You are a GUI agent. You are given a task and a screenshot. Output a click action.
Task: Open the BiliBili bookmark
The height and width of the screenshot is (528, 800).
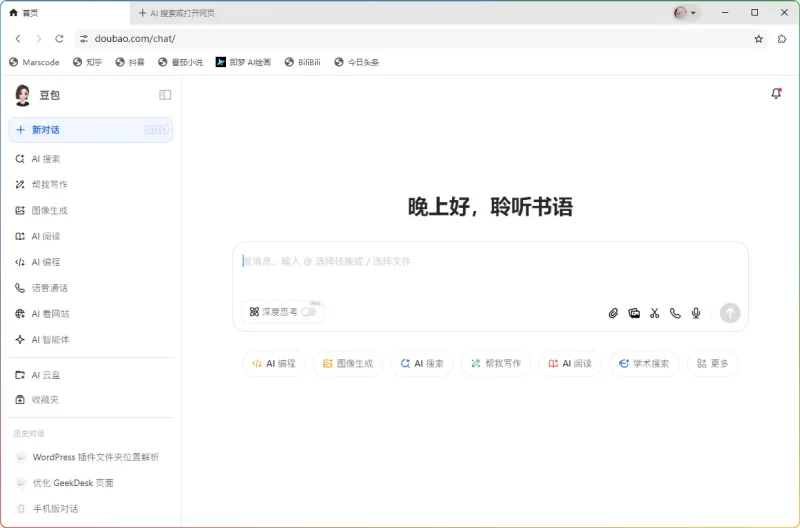click(303, 62)
